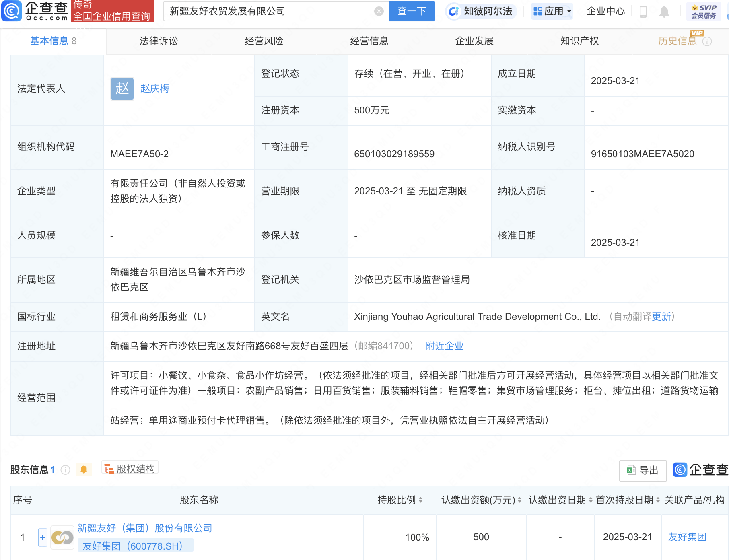
Task: Expand shareholder row 1 with plus icon
Action: (x=43, y=537)
